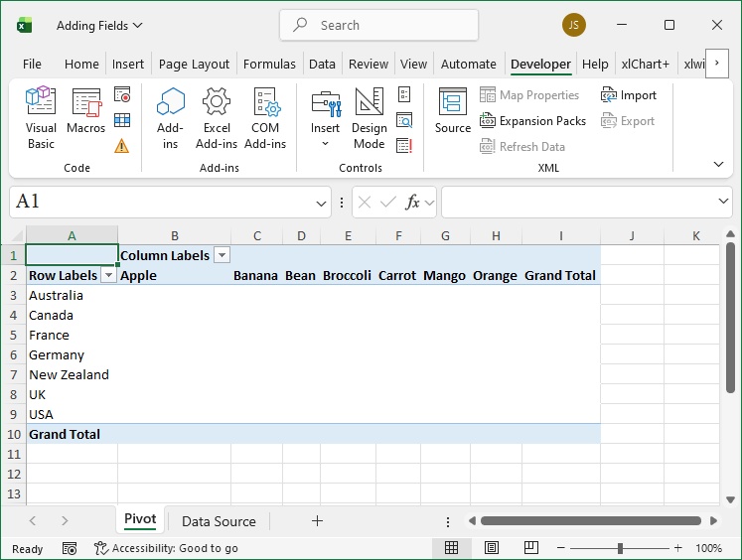Screen dimensions: 742x560
Task: Click the zoom slider handle
Action: point(620,548)
